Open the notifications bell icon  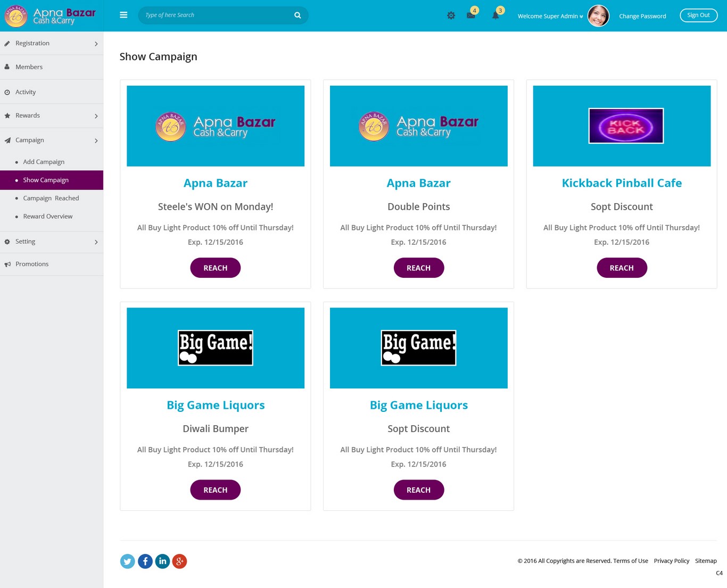point(495,15)
